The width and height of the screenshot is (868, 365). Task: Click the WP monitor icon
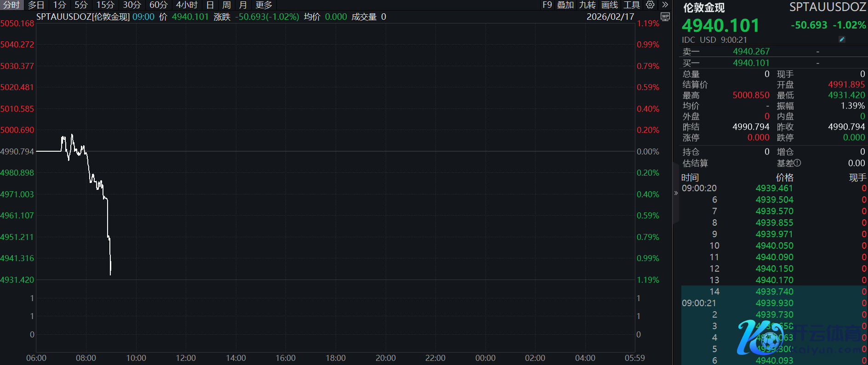(665, 17)
